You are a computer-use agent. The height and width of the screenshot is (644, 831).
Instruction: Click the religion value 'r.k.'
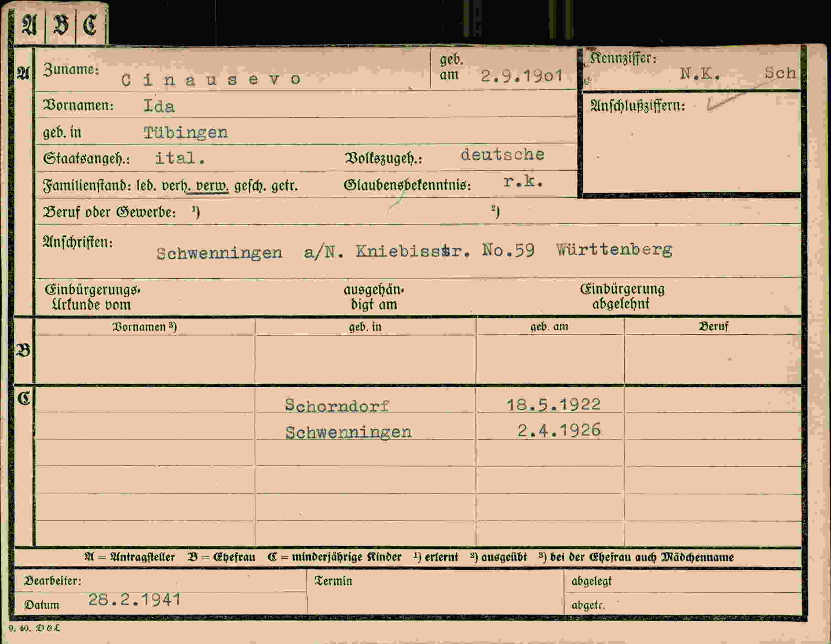(x=523, y=182)
